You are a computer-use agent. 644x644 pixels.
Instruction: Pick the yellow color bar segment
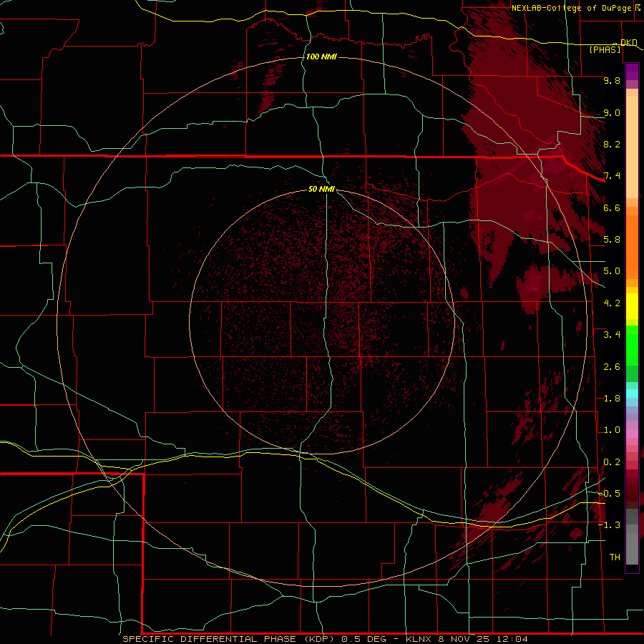(632, 306)
